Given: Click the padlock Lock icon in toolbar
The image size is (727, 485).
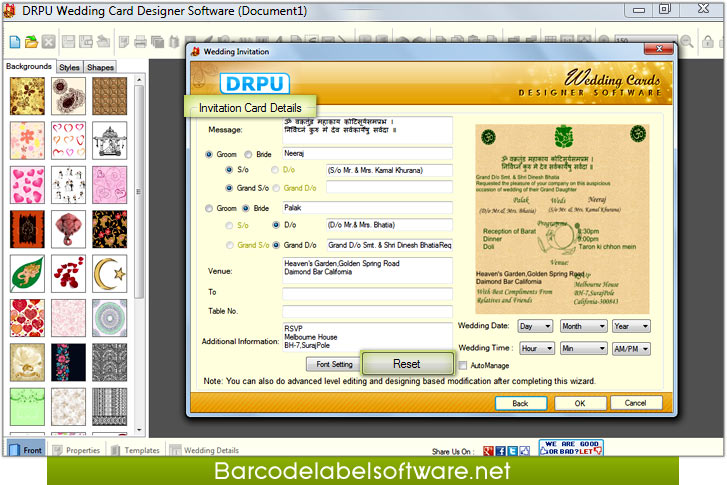Looking at the screenshot, I should point(708,42).
